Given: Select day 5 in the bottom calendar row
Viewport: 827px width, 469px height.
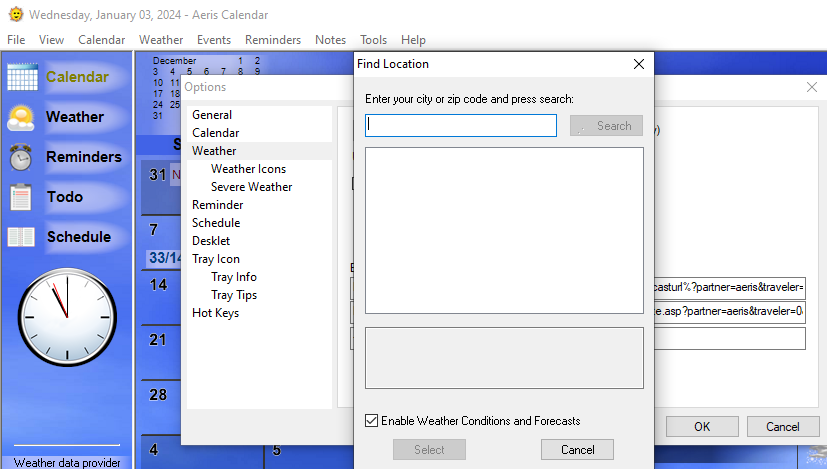Looking at the screenshot, I should coord(276,450).
